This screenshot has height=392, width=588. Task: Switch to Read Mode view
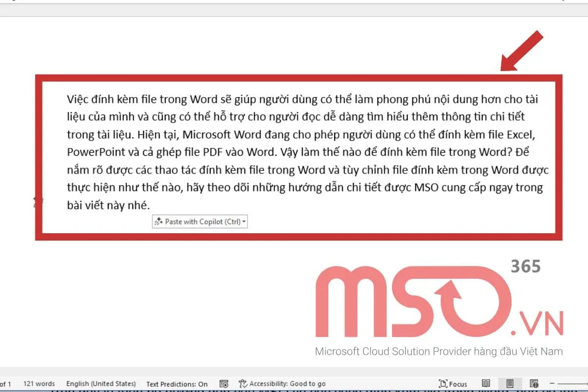pyautogui.click(x=486, y=384)
